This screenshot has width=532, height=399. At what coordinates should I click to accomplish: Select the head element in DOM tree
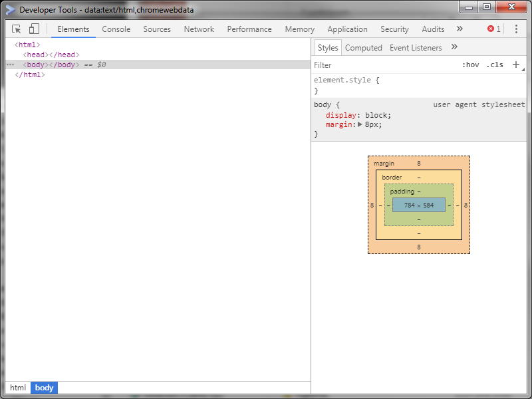coord(51,55)
